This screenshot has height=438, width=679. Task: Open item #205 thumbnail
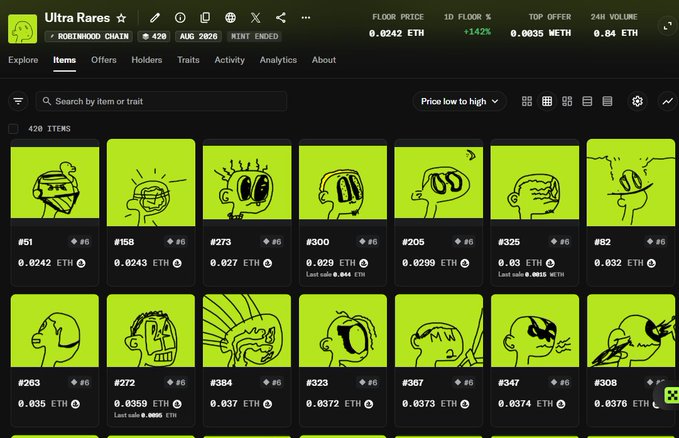[439, 182]
